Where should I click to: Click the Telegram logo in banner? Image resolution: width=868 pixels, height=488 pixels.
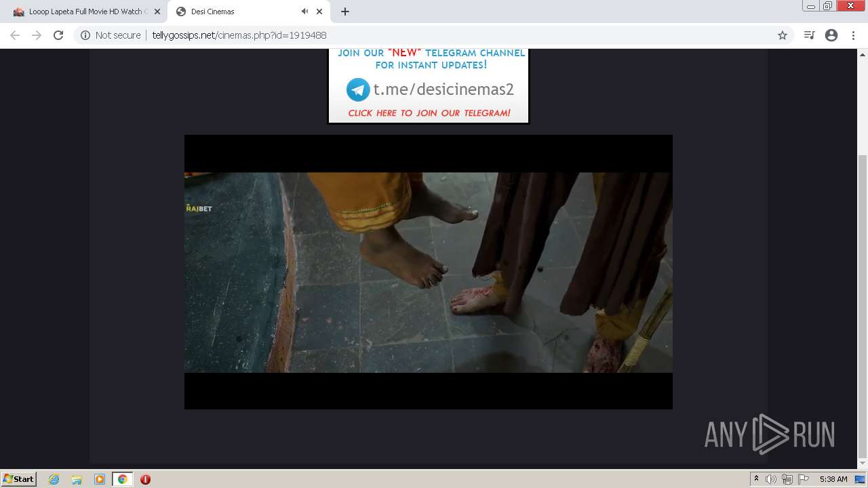[x=358, y=89]
